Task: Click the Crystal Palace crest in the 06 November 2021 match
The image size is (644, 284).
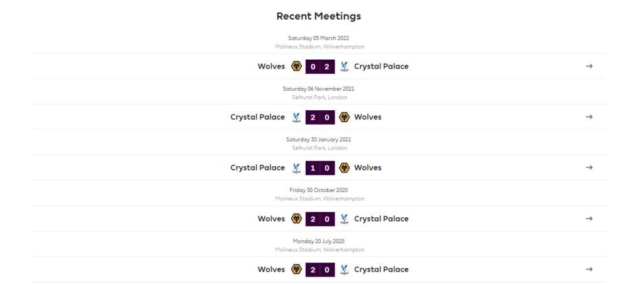Action: (x=296, y=117)
